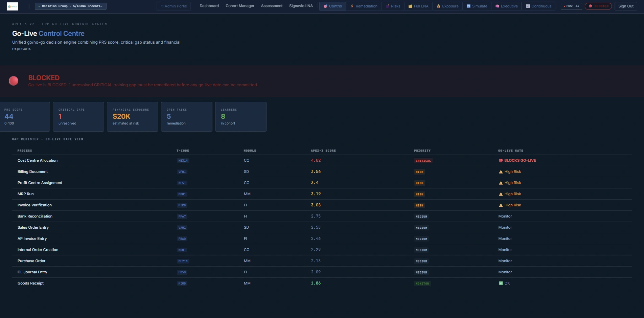
Task: Sign Out of the application
Action: coord(626,6)
